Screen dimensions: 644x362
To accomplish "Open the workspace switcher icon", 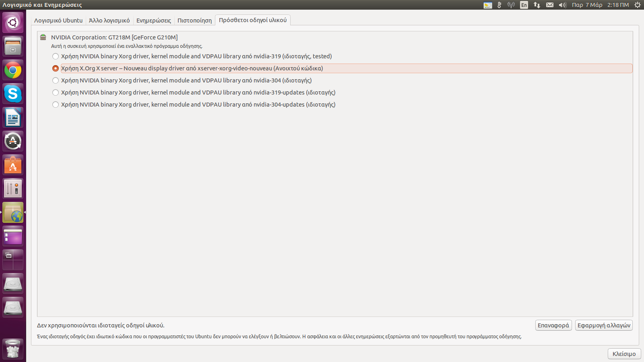I will tap(13, 260).
